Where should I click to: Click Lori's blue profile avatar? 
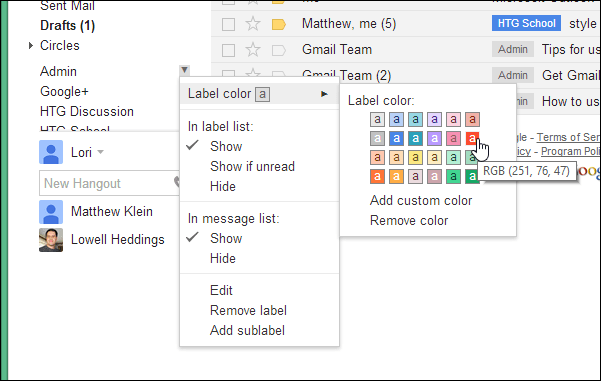pos(51,152)
